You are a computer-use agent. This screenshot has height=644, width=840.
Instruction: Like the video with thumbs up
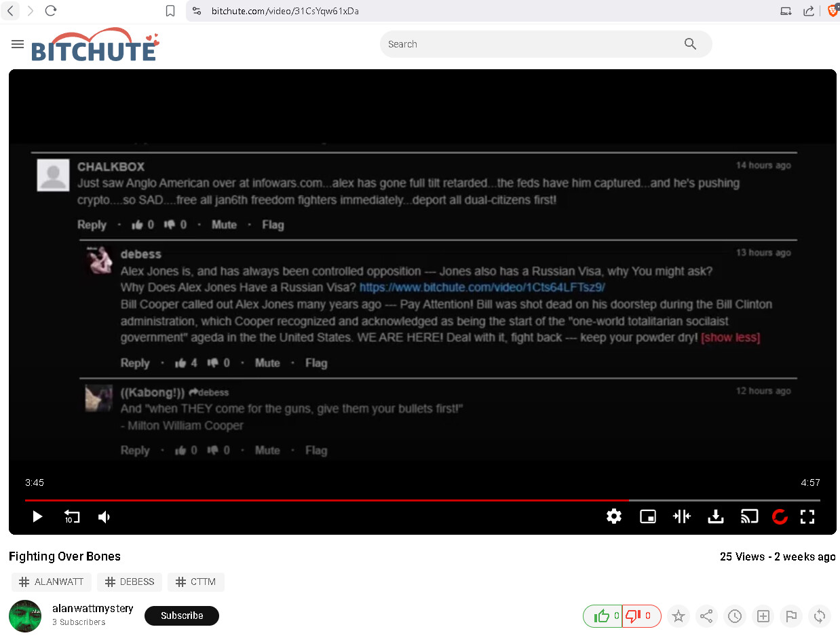pos(602,616)
